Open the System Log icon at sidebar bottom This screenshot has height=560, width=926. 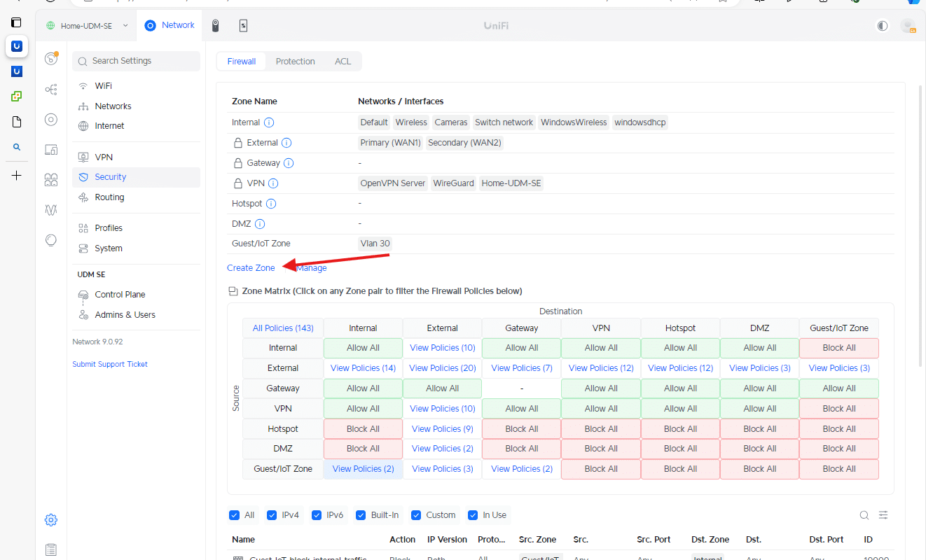tap(51, 550)
